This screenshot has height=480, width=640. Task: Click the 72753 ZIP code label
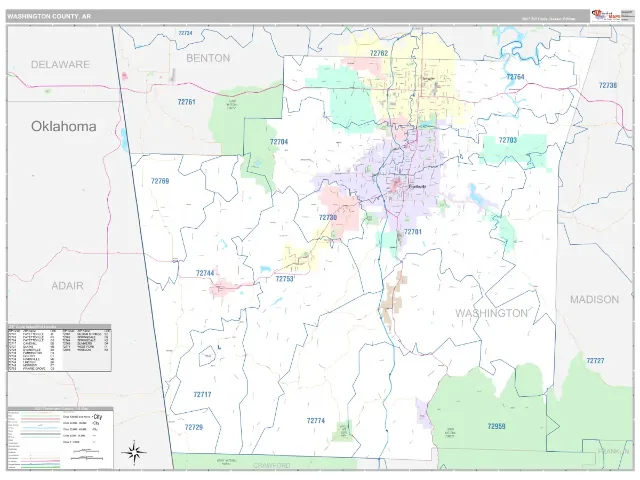click(x=284, y=279)
